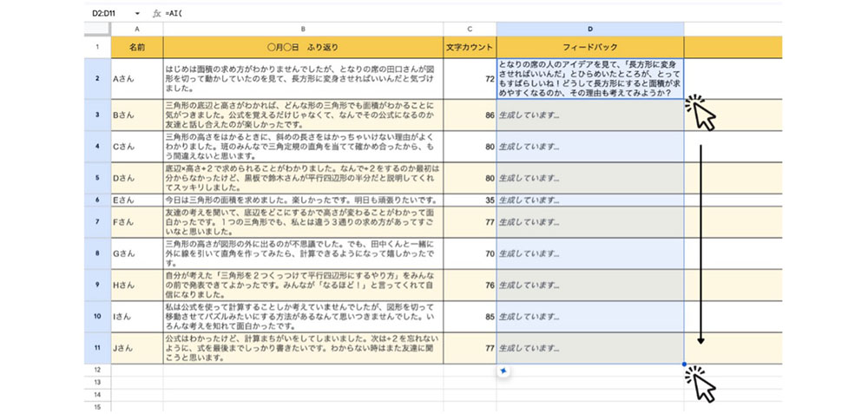The image size is (868, 414).
Task: Click the select-all corner box
Action: [97, 30]
